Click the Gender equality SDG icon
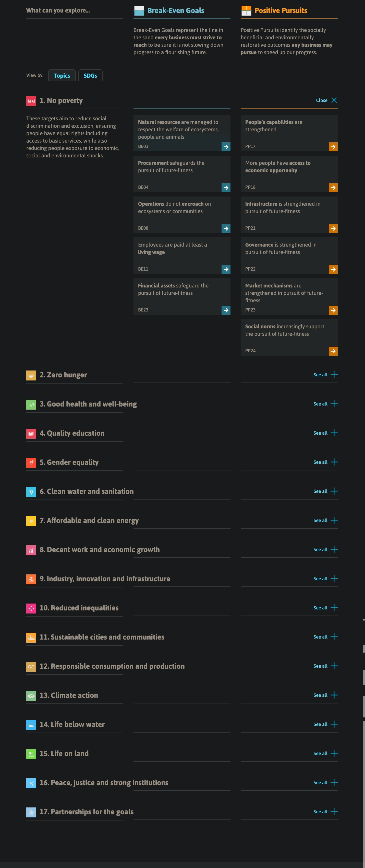Image resolution: width=365 pixels, height=868 pixels. point(31,463)
